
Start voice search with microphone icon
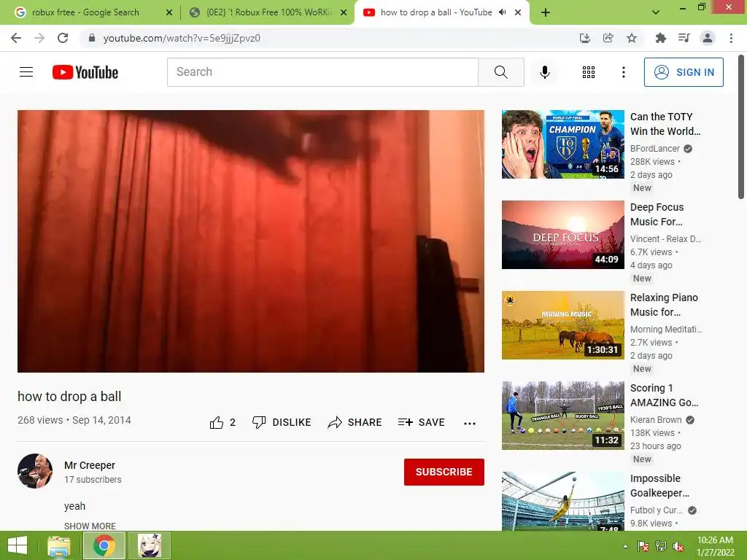(544, 72)
